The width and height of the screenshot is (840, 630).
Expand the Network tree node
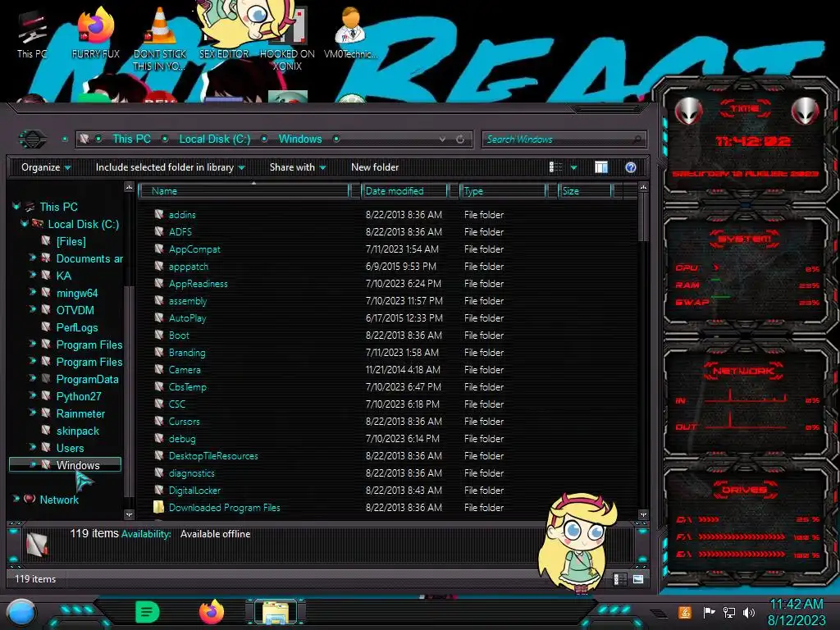(x=16, y=499)
